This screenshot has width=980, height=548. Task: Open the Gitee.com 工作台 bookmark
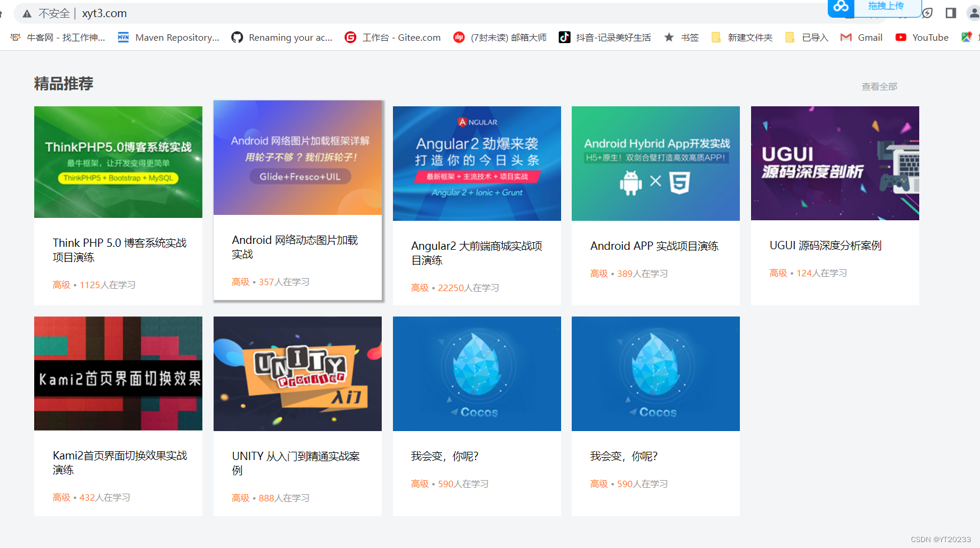click(x=392, y=37)
